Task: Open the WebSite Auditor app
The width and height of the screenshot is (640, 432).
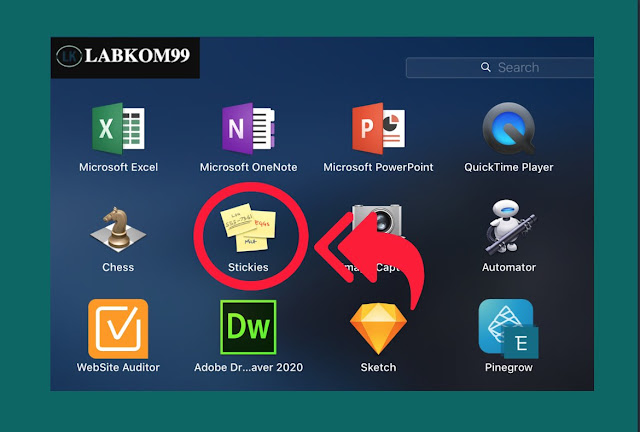Action: pyautogui.click(x=118, y=329)
